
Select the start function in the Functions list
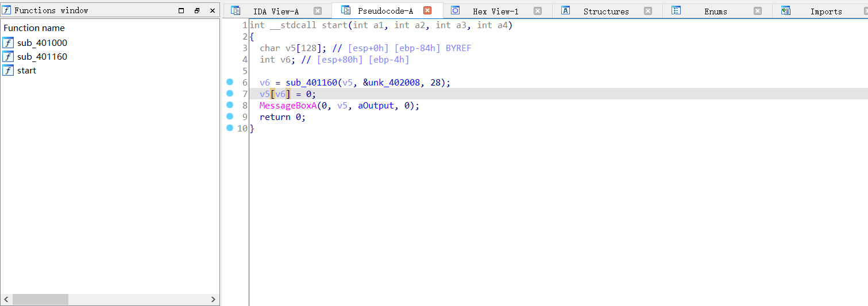pos(26,71)
